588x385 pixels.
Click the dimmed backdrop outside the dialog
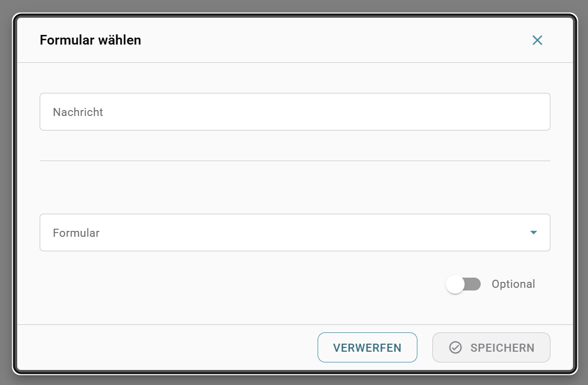coord(294,5)
